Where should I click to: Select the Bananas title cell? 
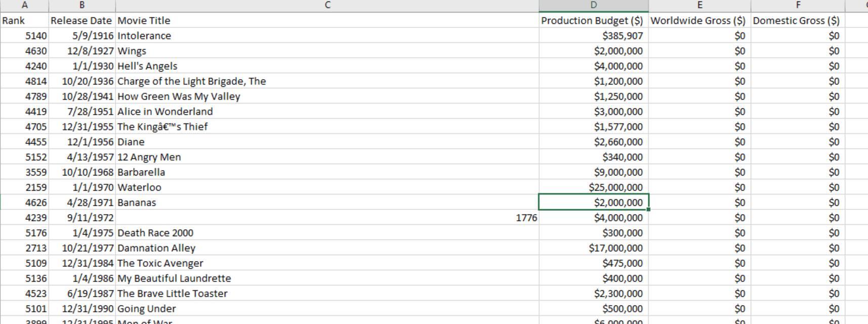327,202
